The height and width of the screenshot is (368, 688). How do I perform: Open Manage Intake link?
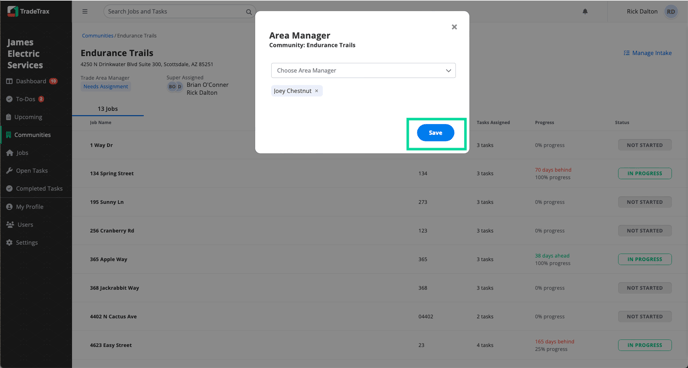pyautogui.click(x=648, y=53)
